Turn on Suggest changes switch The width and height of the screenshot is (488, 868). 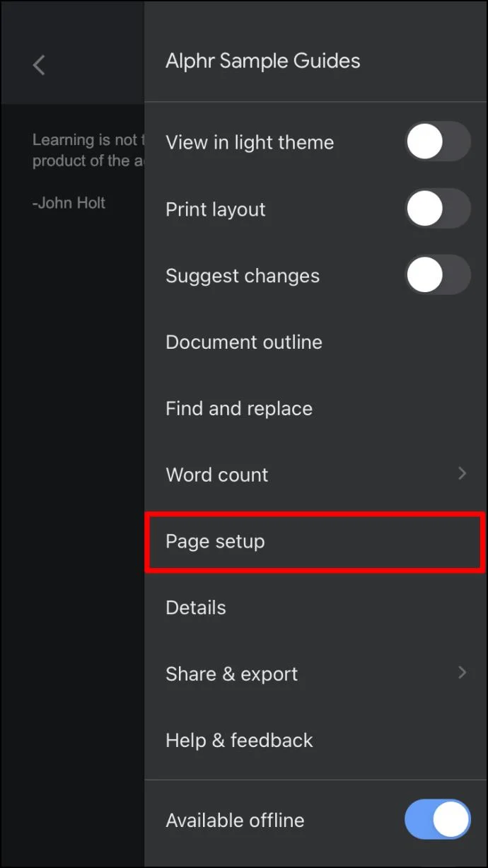(438, 275)
